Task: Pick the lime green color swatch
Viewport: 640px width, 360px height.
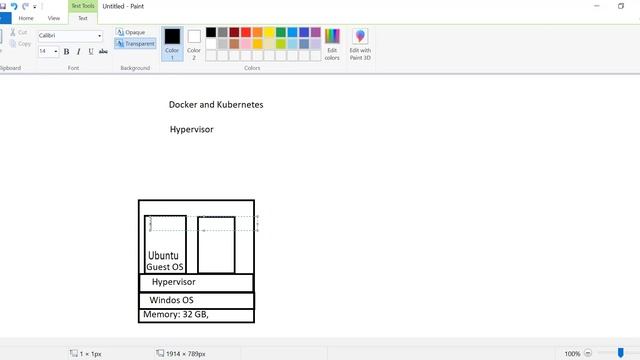Action: [x=281, y=44]
